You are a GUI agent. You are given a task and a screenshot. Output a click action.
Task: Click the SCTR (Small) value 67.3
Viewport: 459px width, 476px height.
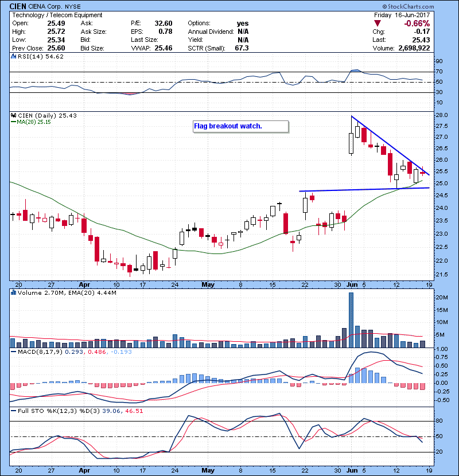click(x=242, y=48)
